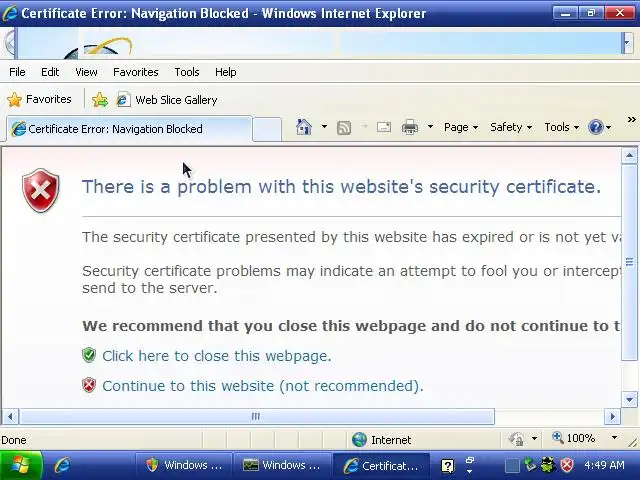Click the Print icon
Image resolution: width=640 pixels, height=480 pixels.
point(410,127)
